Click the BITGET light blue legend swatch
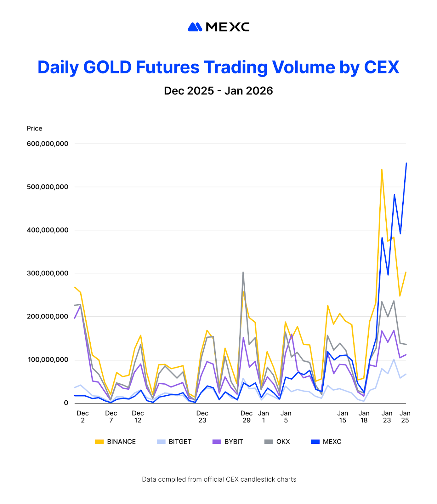437x504 pixels. [161, 442]
